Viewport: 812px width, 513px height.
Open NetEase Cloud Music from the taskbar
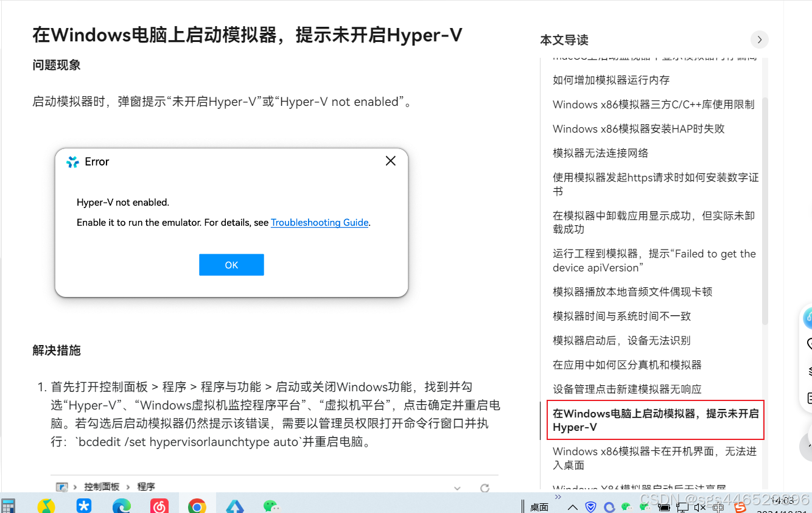pos(158,506)
